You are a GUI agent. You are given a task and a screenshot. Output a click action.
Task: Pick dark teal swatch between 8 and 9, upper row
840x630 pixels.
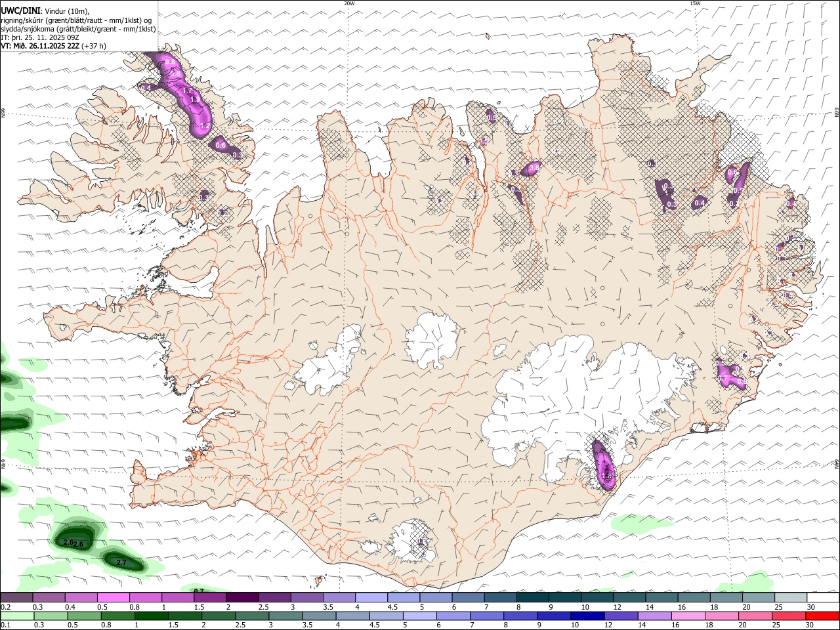point(533,598)
